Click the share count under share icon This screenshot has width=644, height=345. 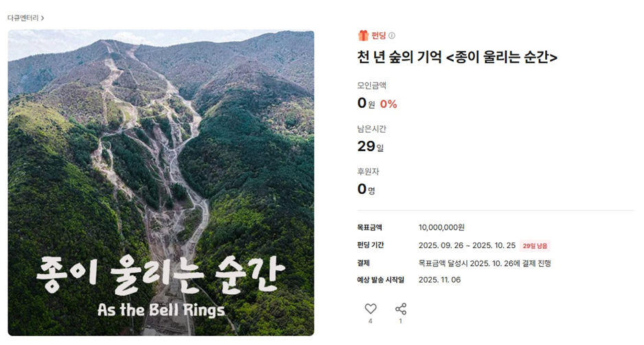[400, 321]
